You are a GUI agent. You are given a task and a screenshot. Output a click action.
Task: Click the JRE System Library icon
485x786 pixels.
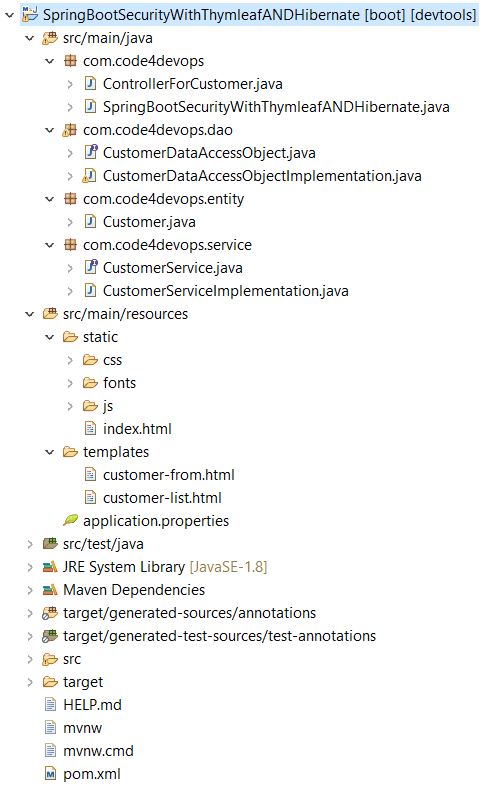pyautogui.click(x=50, y=566)
